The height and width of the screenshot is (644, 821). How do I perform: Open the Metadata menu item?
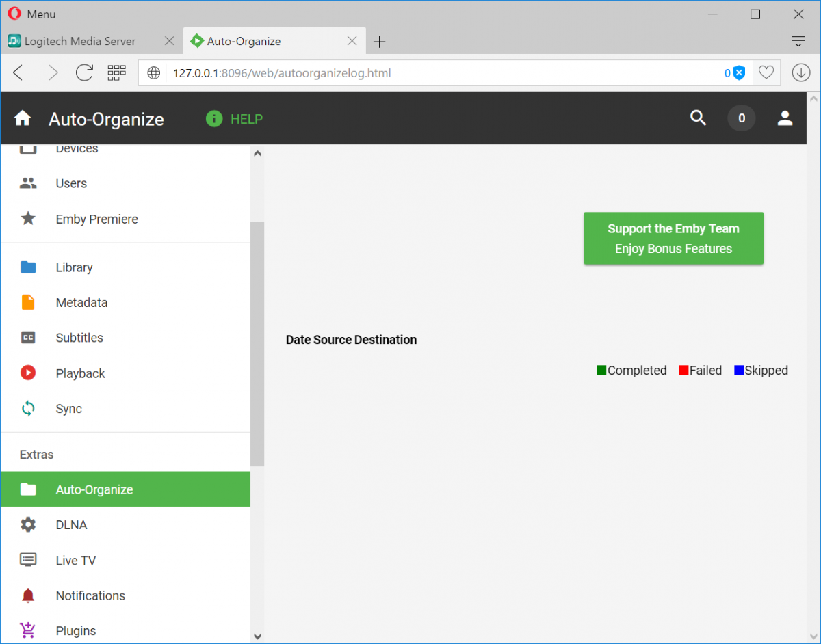[x=125, y=302]
